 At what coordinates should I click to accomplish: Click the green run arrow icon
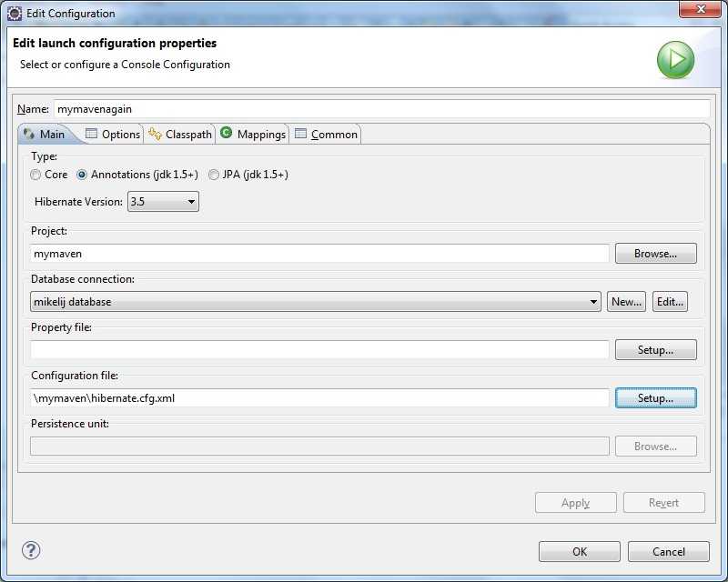click(675, 59)
